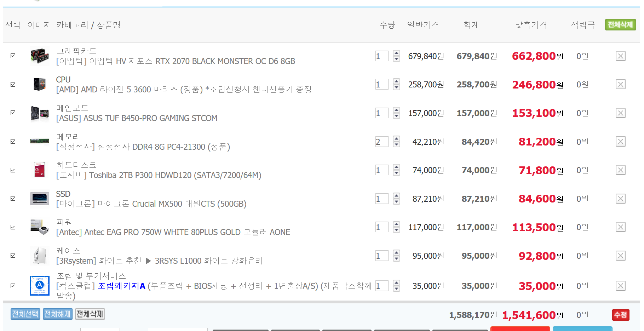644x331 pixels.
Task: Click the green 전체삭제 header button
Action: click(x=620, y=25)
